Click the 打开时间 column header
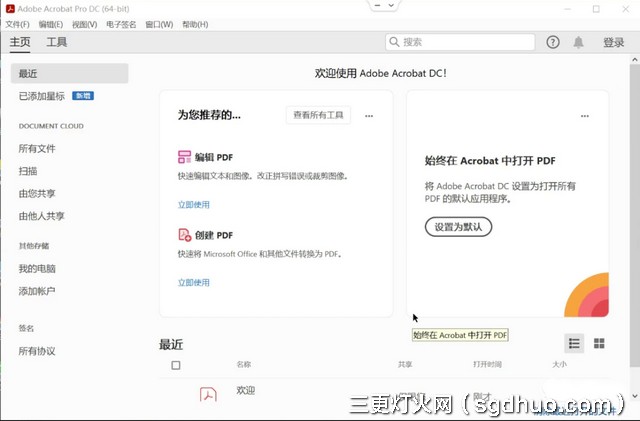The width and height of the screenshot is (640, 421). click(487, 364)
